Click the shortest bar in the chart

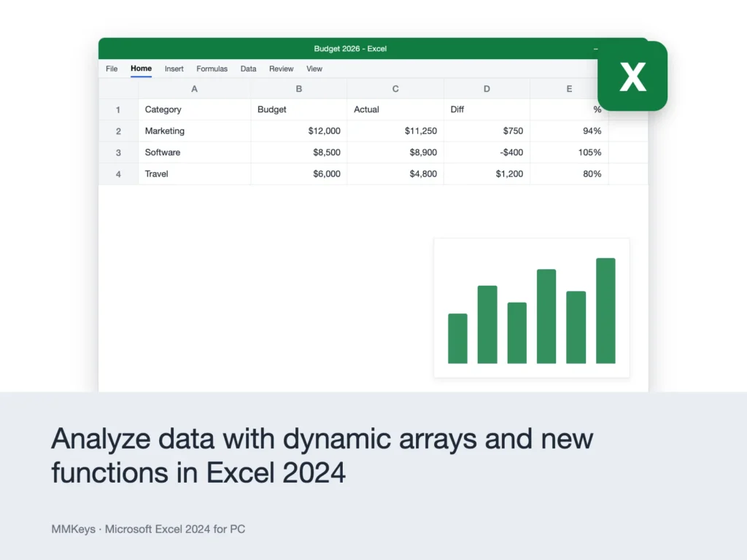[457, 338]
